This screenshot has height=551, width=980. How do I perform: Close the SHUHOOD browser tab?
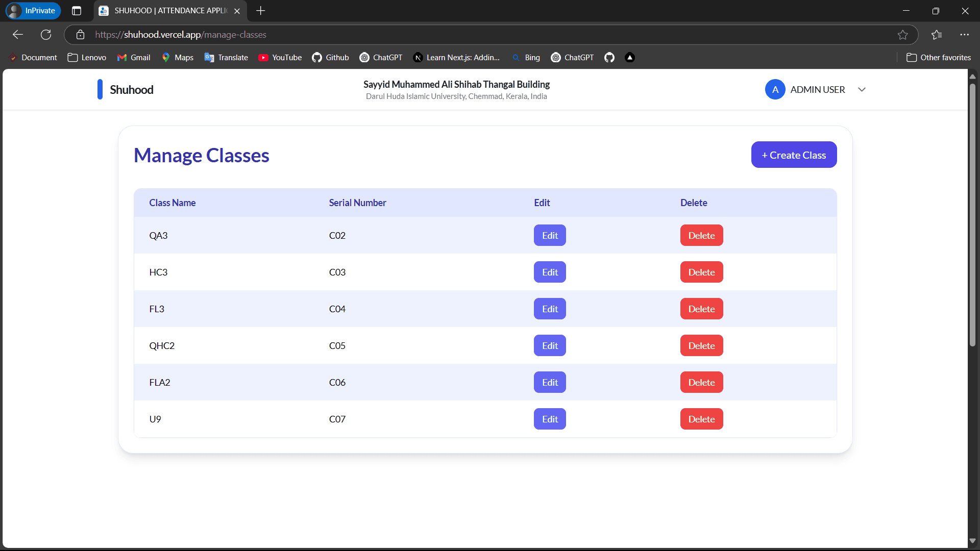[x=237, y=11]
